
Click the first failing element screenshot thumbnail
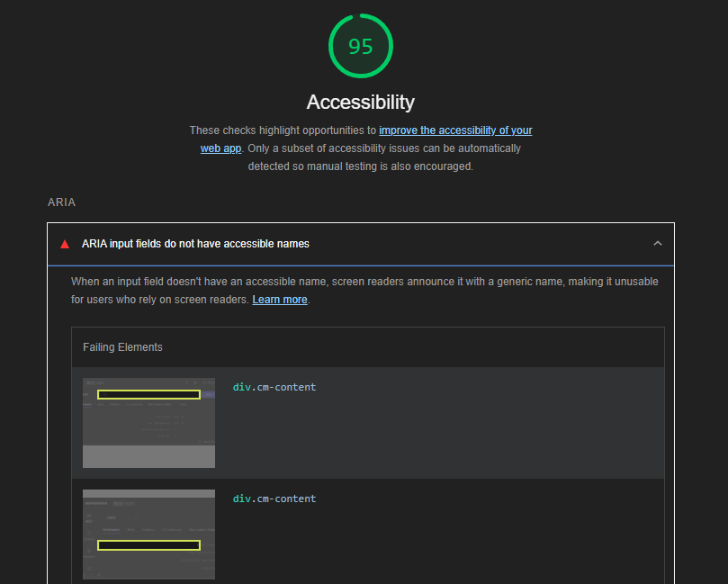[148, 422]
